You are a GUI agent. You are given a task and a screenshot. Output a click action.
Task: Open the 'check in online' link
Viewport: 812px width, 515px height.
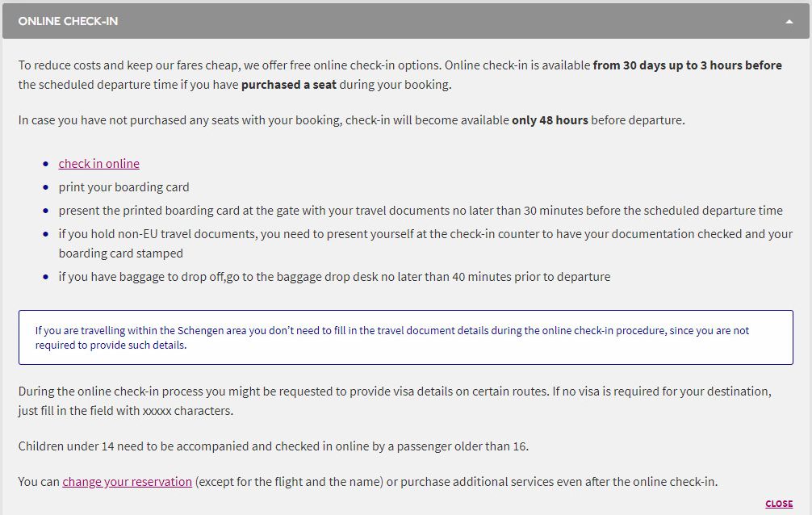pos(98,164)
